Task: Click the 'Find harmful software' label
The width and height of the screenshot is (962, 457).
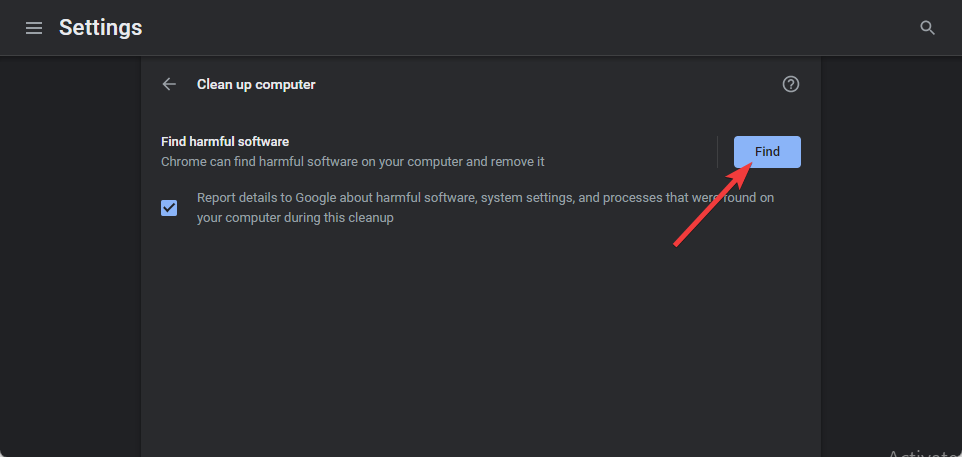Action: tap(225, 142)
